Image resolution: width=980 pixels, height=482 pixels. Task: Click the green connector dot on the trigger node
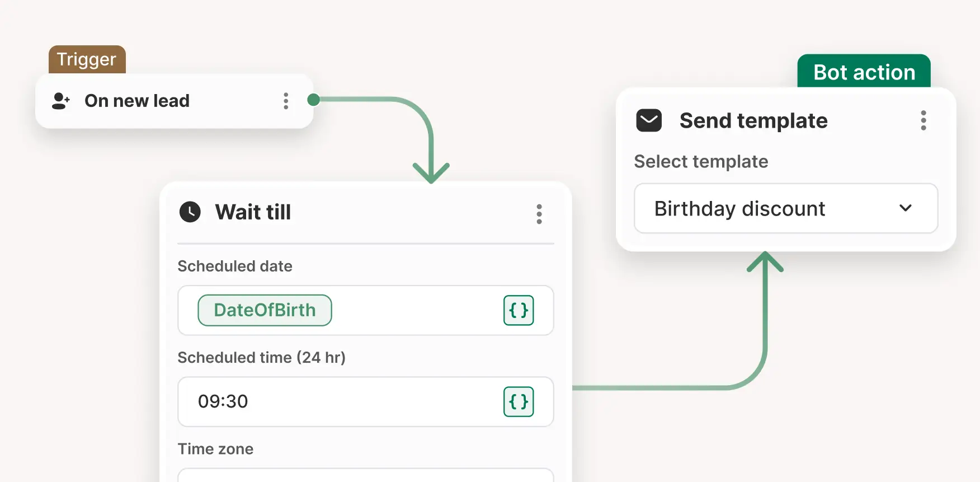coord(314,100)
